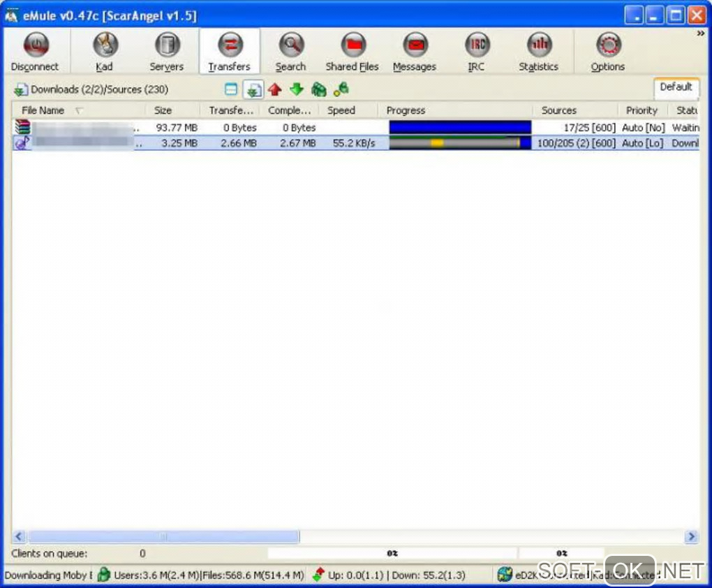Viewport: 712px width, 588px height.
Task: Click the music file icon of 3.25 MB download
Action: pyautogui.click(x=22, y=143)
